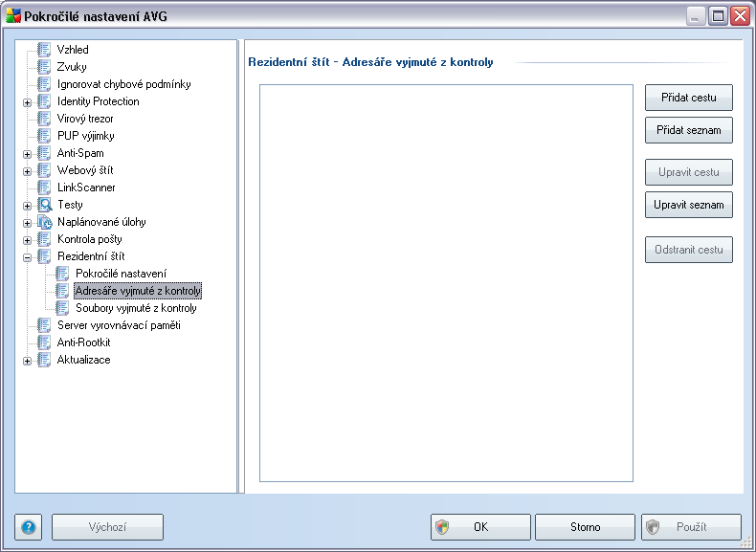Collapse the Rezidentní štít node
This screenshot has height=552, width=756.
click(27, 257)
